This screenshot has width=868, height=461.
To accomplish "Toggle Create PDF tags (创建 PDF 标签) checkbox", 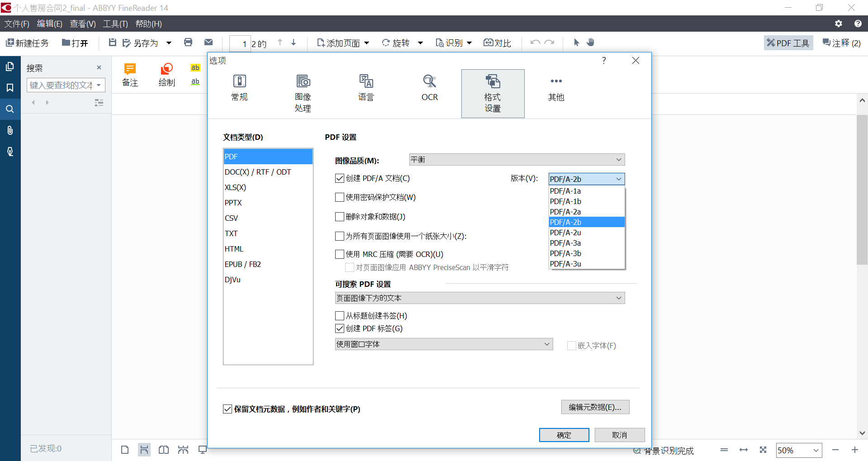I will [340, 328].
